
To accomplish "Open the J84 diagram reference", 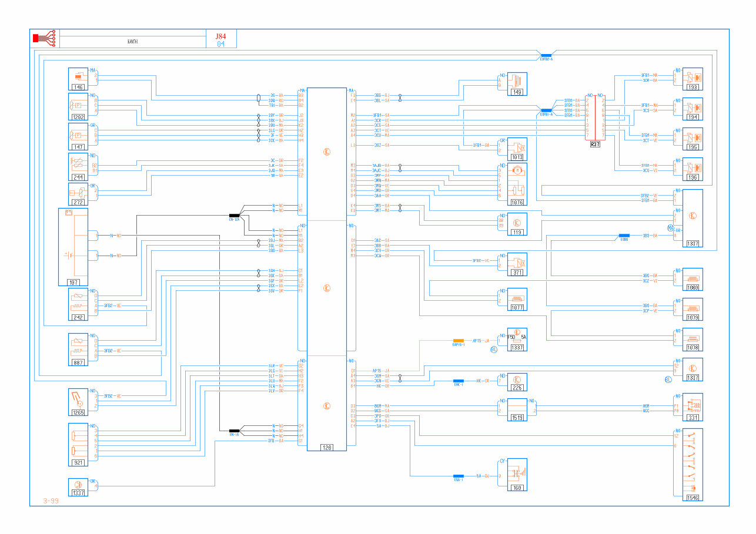I will [220, 36].
